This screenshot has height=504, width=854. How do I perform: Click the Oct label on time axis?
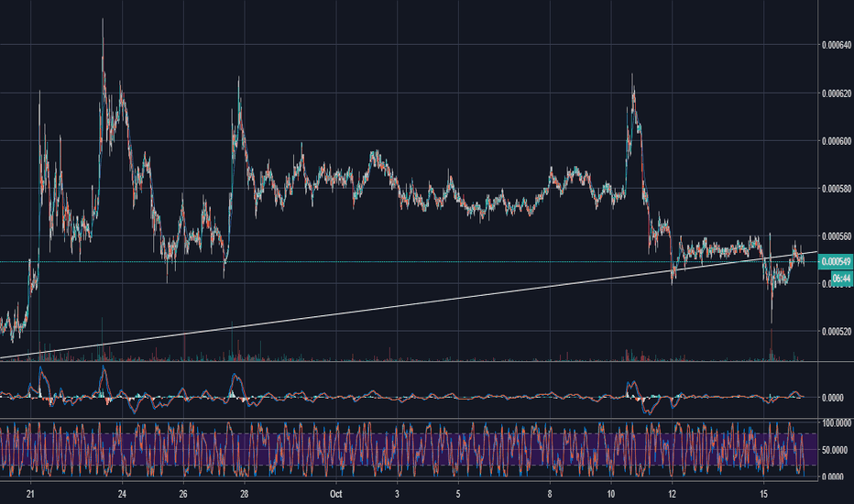pos(335,494)
